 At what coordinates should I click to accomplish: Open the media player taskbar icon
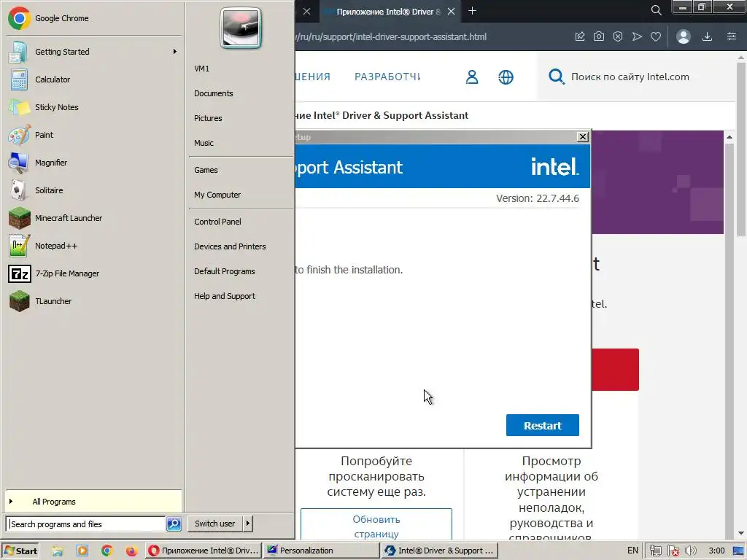[82, 551]
